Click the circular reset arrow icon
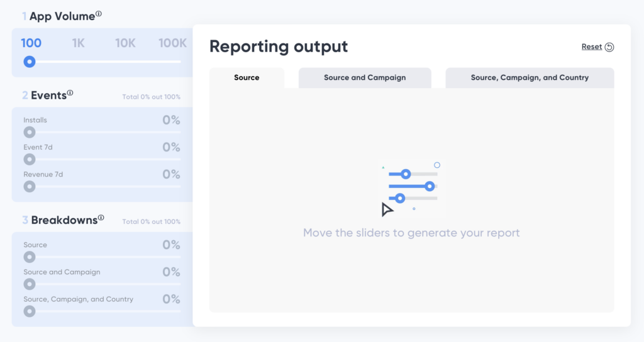The image size is (644, 342). coord(609,47)
